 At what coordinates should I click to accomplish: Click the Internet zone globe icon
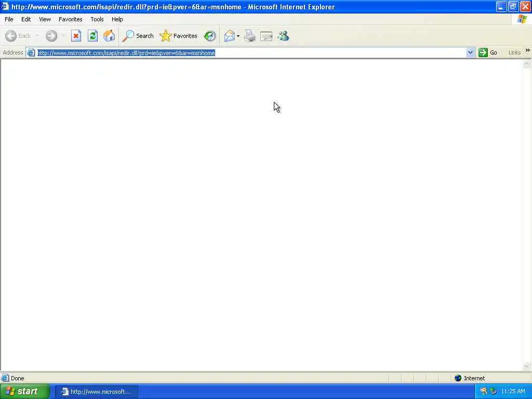(458, 378)
